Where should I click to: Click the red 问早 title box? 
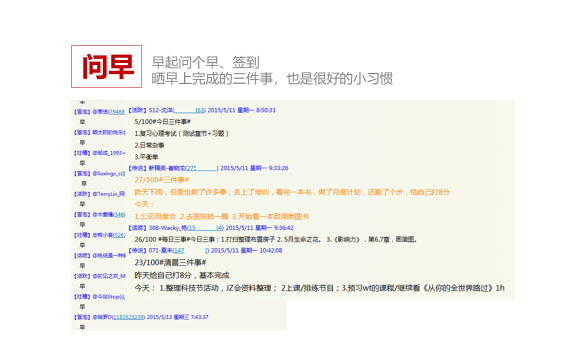click(107, 67)
